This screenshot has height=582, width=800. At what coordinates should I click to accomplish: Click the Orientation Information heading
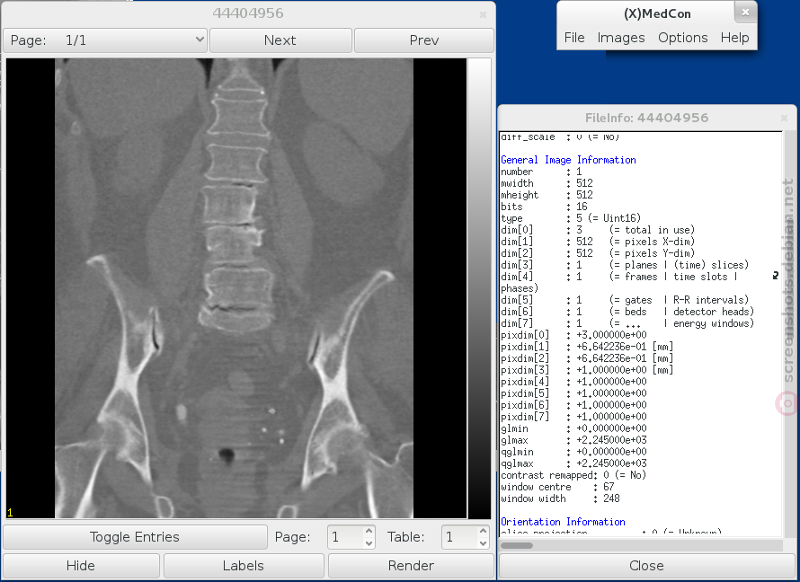[x=563, y=522]
